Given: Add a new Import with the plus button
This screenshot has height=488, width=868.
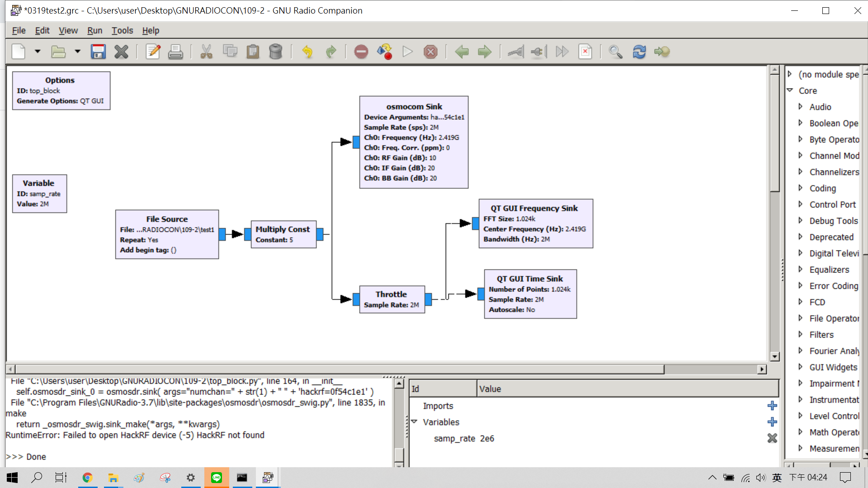Looking at the screenshot, I should coord(772,405).
